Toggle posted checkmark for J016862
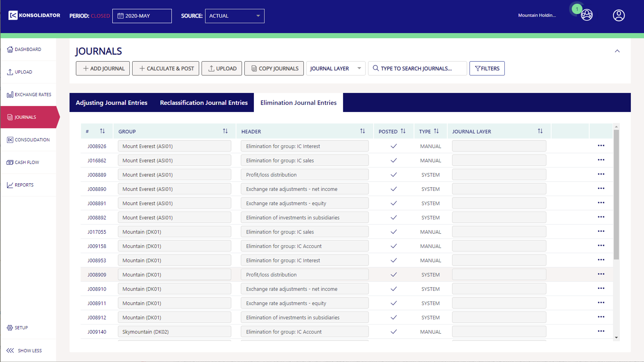Screen dimensions: 644x362 coord(393,160)
